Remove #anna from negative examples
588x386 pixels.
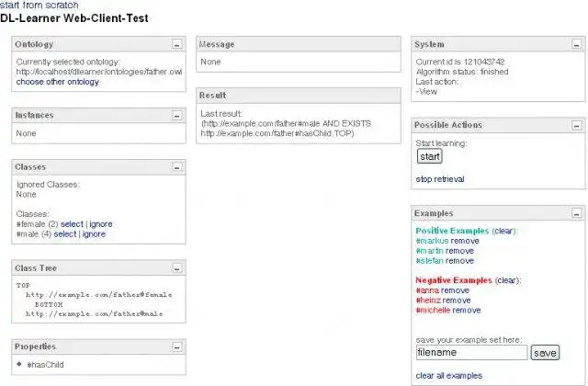(x=455, y=290)
